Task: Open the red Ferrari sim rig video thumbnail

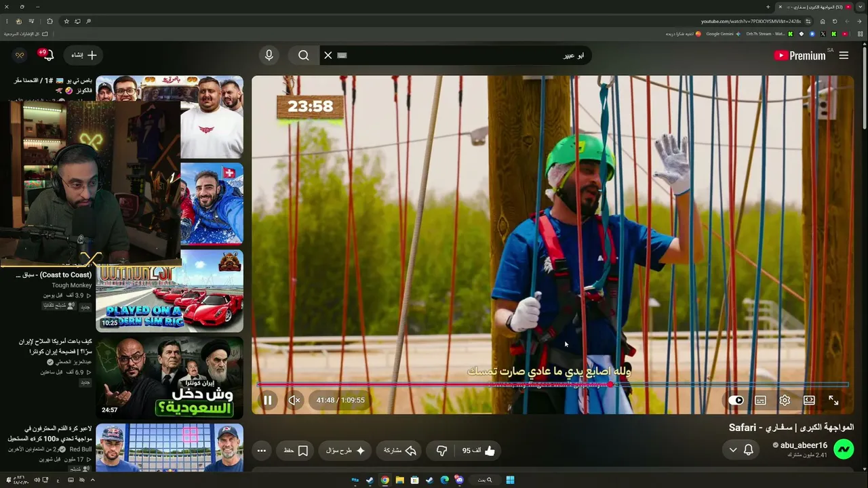Action: pyautogui.click(x=170, y=290)
